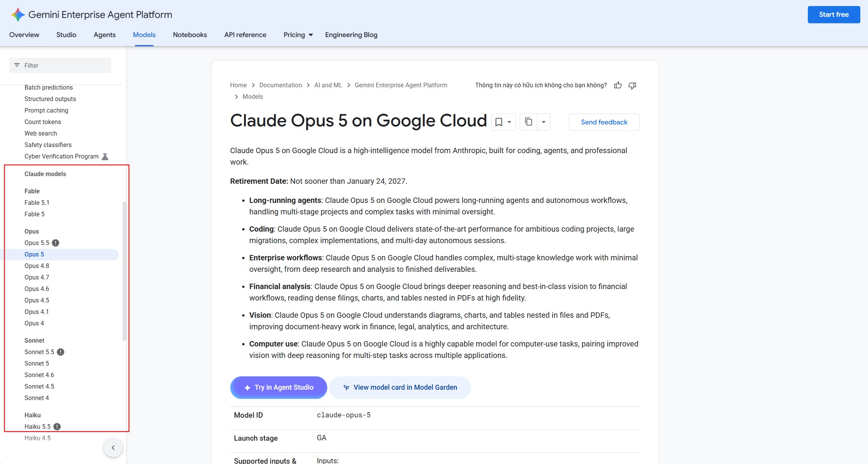Open View model card in Model Garden

pyautogui.click(x=400, y=387)
